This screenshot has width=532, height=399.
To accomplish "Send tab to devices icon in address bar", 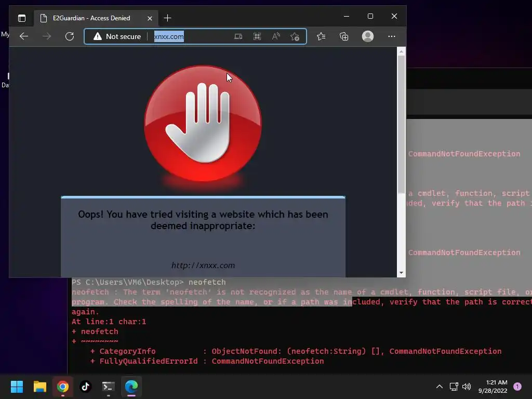I will tap(238, 36).
